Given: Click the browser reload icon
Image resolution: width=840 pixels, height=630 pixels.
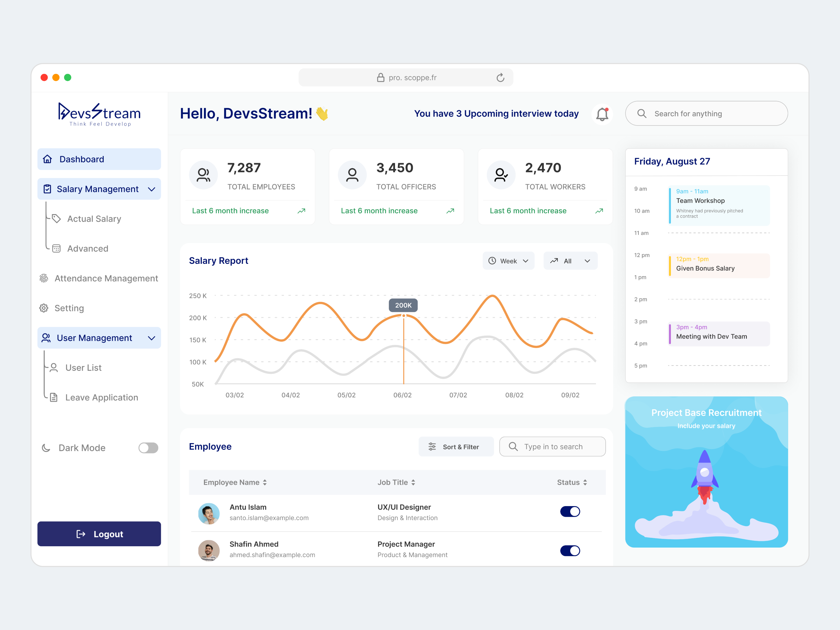Looking at the screenshot, I should (500, 77).
